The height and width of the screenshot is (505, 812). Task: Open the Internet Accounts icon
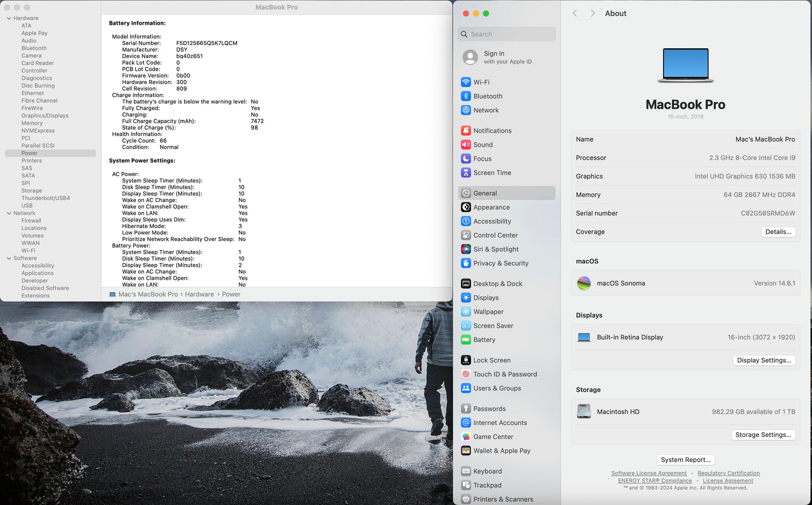pos(466,422)
